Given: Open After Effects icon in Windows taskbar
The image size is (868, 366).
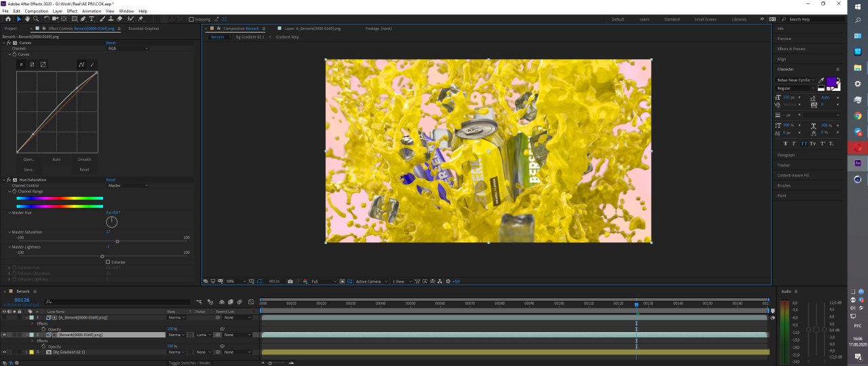Looking at the screenshot, I should point(858,163).
